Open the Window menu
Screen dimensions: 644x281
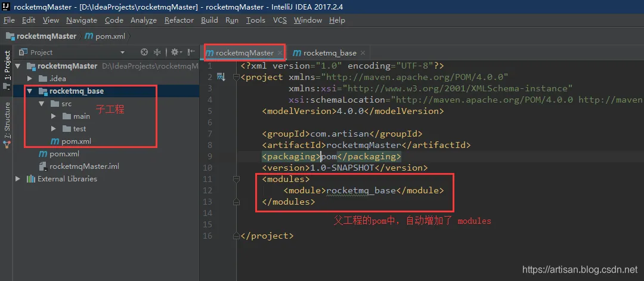click(308, 20)
